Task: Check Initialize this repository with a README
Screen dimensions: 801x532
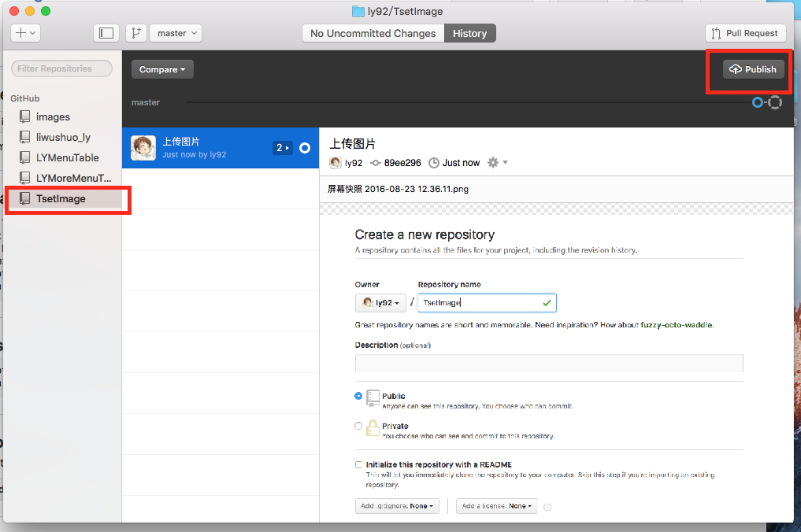Action: click(x=358, y=464)
